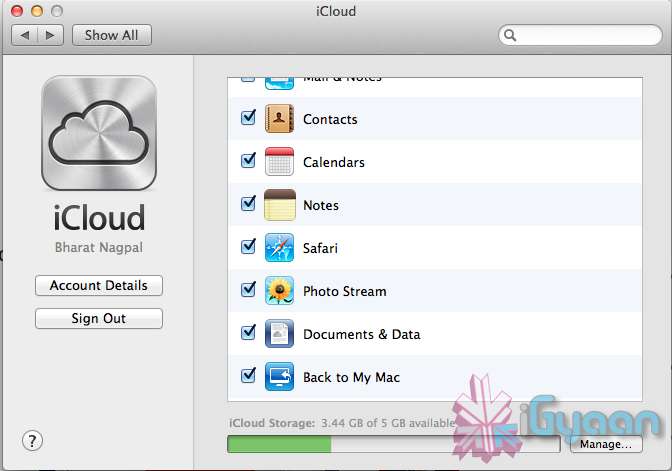Click the Safari compass icon
The height and width of the screenshot is (471, 672).
tap(279, 248)
